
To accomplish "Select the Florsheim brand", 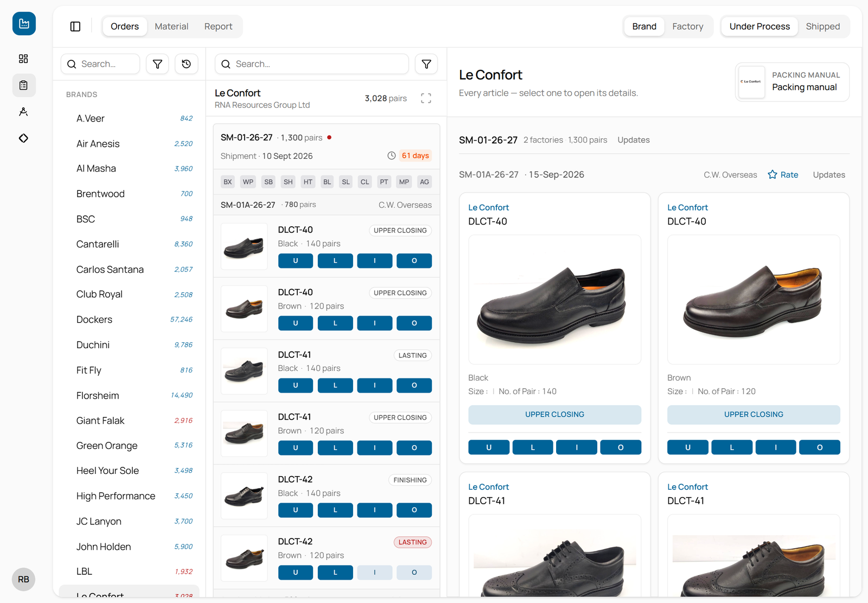I will pyautogui.click(x=129, y=395).
